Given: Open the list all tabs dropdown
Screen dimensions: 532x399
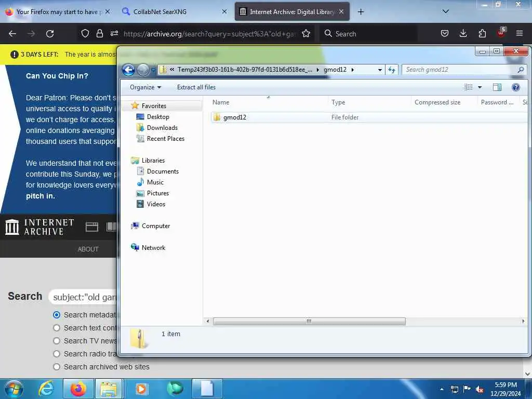Looking at the screenshot, I should 446,11.
